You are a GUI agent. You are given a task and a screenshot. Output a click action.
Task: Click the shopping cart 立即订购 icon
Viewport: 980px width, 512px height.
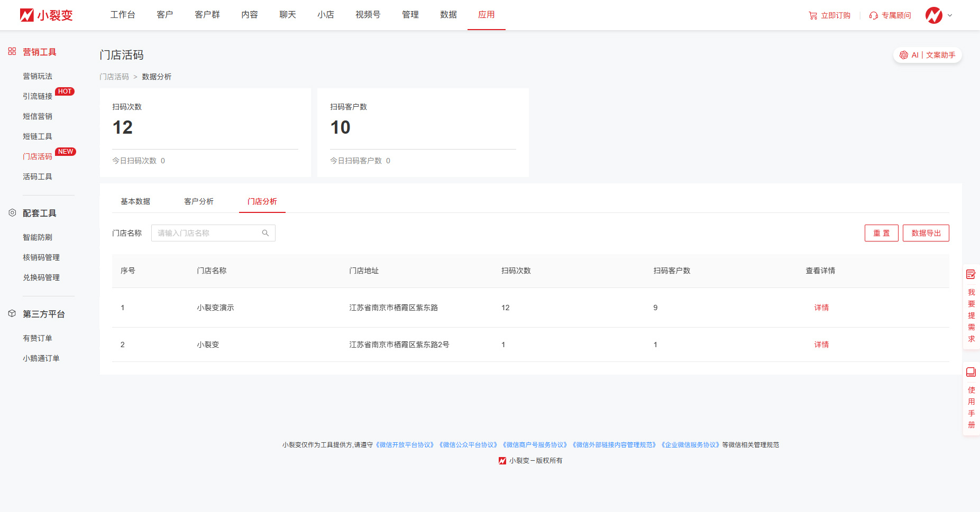coord(813,16)
